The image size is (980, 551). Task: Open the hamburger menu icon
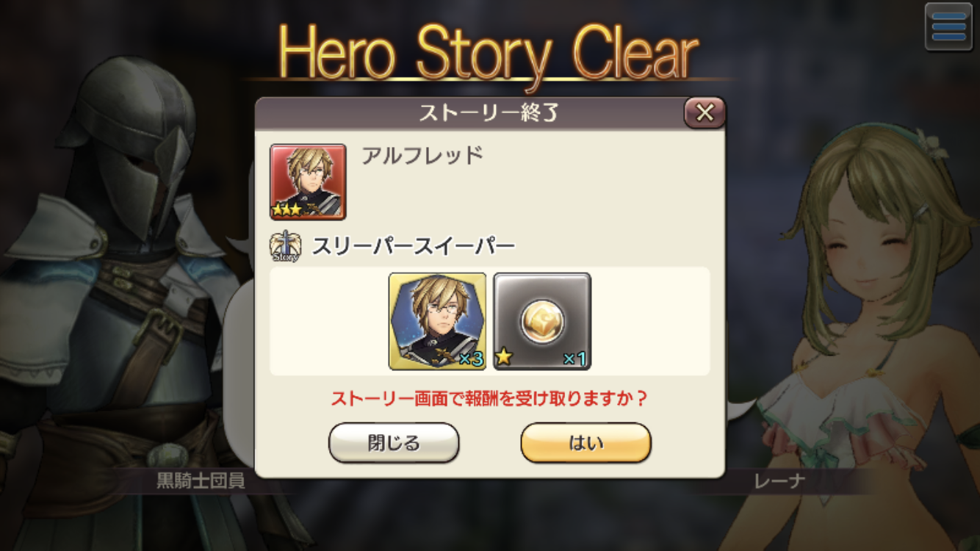coord(948,26)
